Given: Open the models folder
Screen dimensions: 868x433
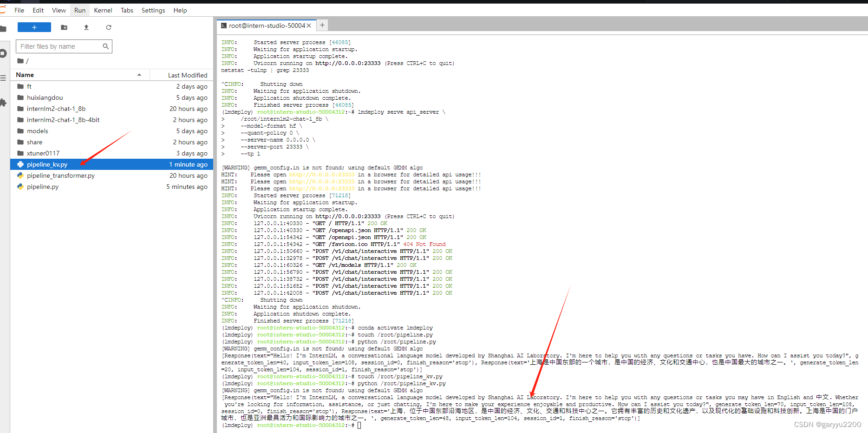Looking at the screenshot, I should pyautogui.click(x=112, y=131).
